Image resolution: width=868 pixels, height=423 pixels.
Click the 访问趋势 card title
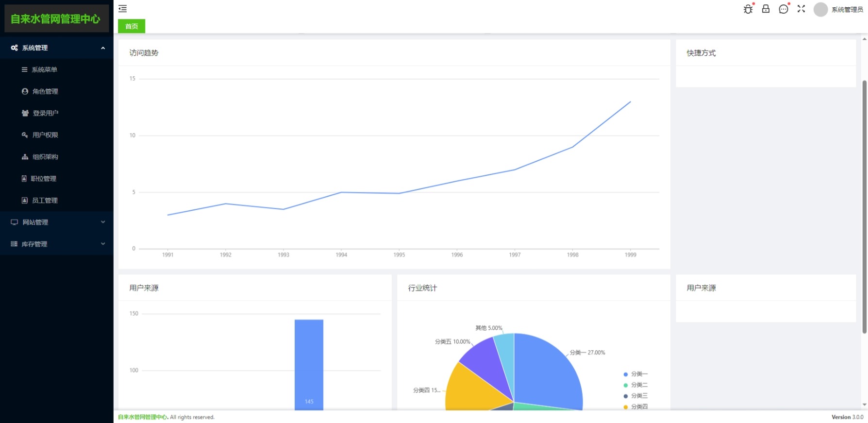coord(144,53)
